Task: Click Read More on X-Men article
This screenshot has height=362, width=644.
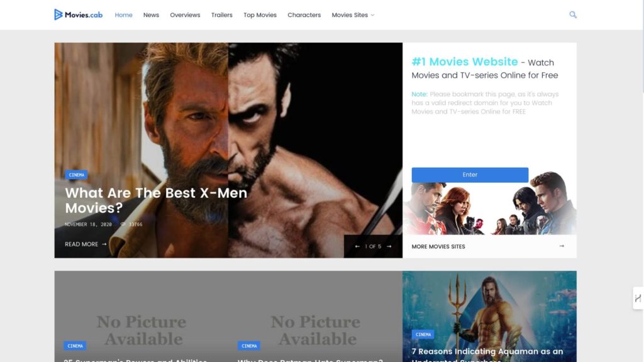Action: (86, 244)
